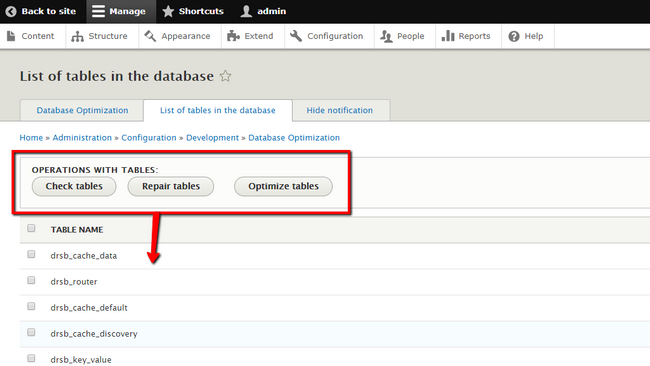Click the Repair tables button
This screenshot has width=650, height=366.
coord(171,187)
